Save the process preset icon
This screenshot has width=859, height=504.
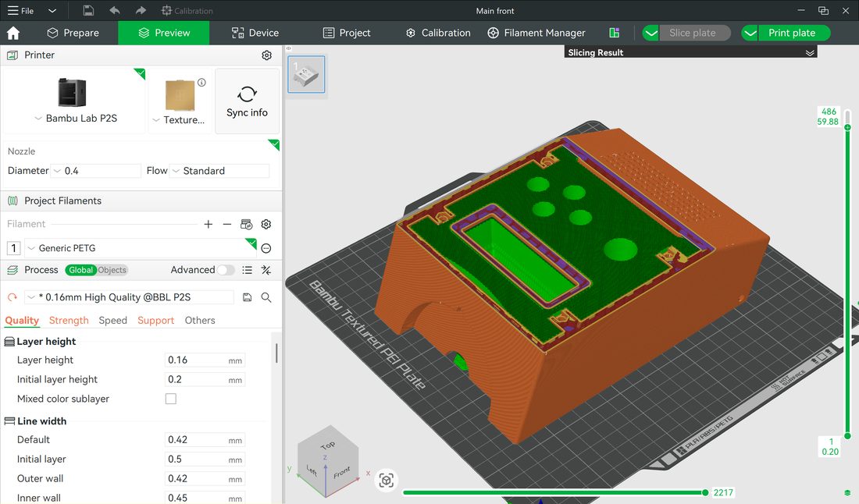[x=247, y=297]
